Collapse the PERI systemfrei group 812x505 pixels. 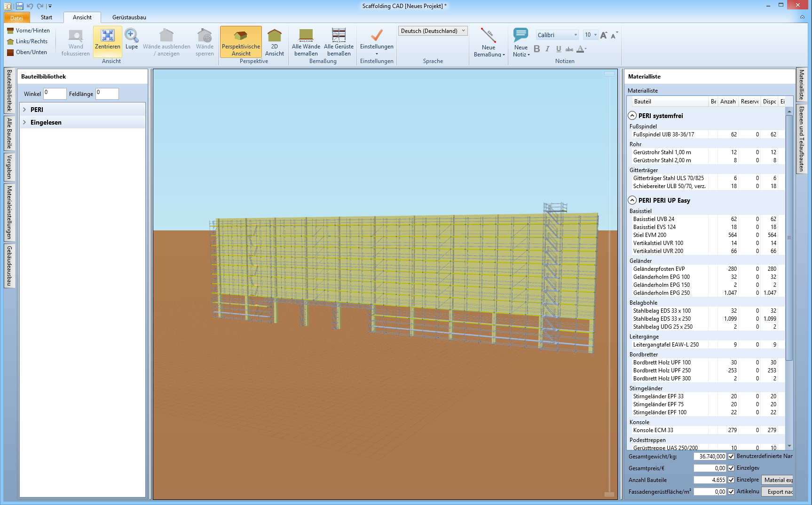point(632,116)
